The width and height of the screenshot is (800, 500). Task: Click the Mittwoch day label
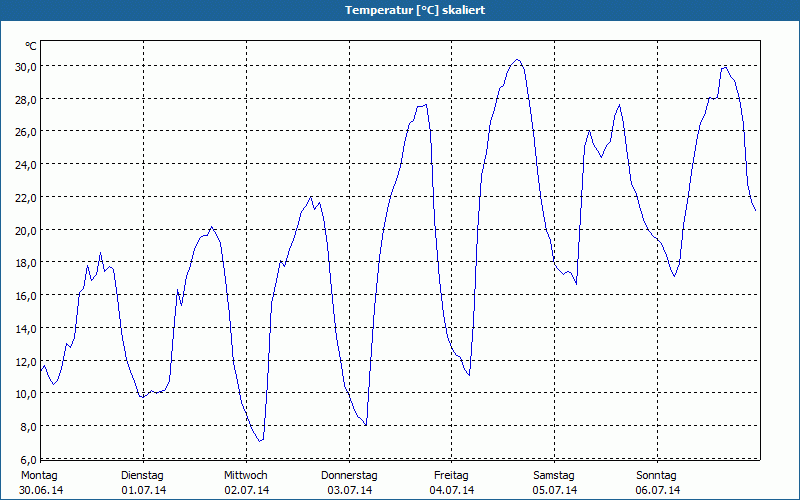click(x=245, y=476)
